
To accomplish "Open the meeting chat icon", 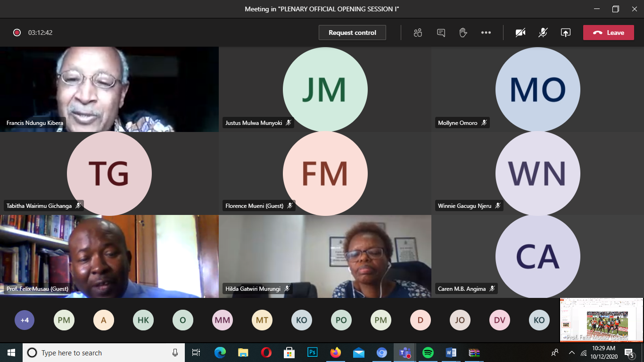I will pos(441,33).
